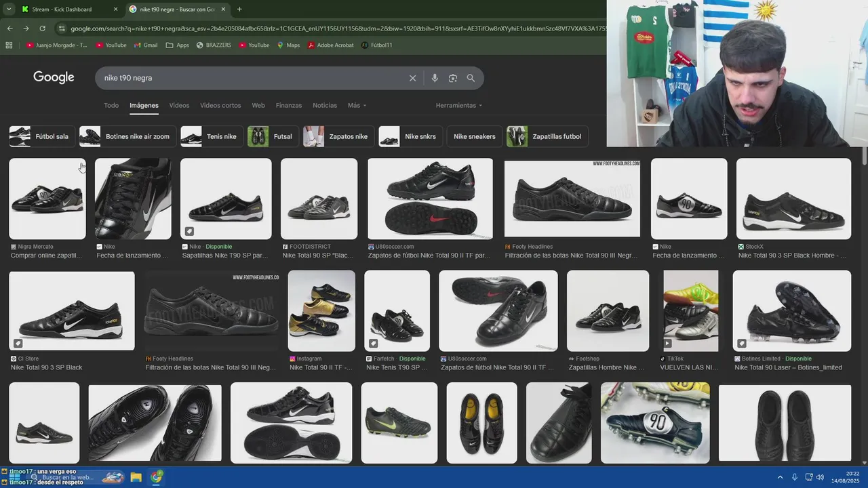This screenshot has width=868, height=488.
Task: View site information icon in address bar
Action: click(x=62, y=28)
